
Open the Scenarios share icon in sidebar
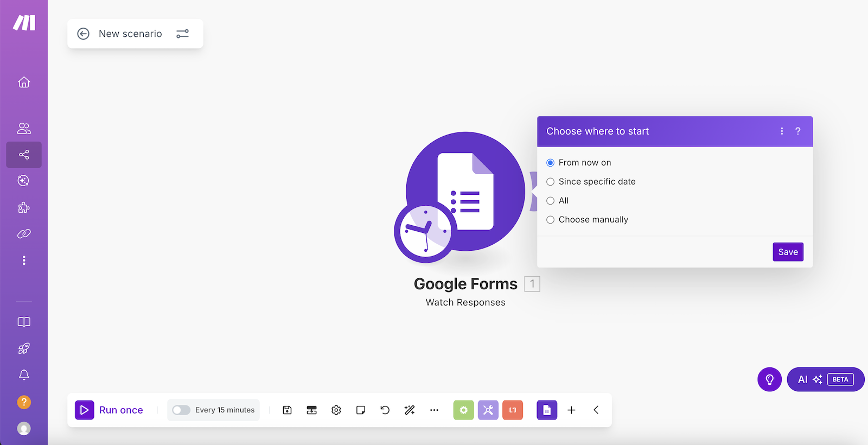click(x=24, y=155)
